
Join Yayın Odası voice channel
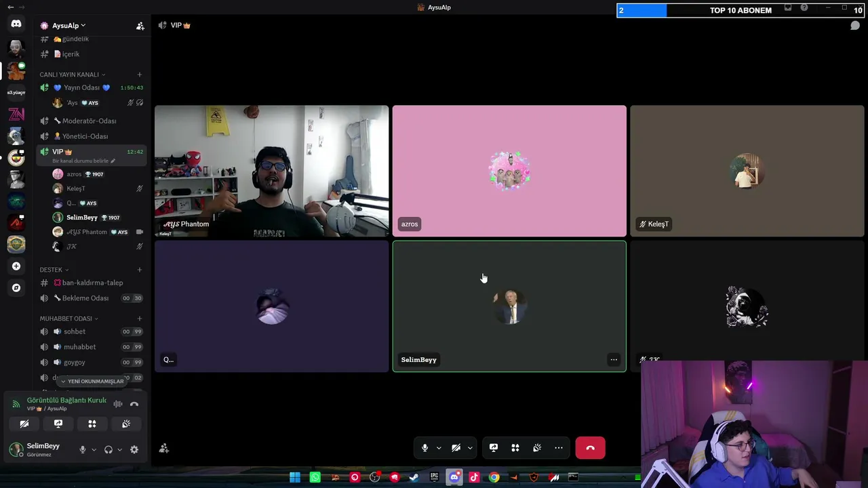coord(92,87)
